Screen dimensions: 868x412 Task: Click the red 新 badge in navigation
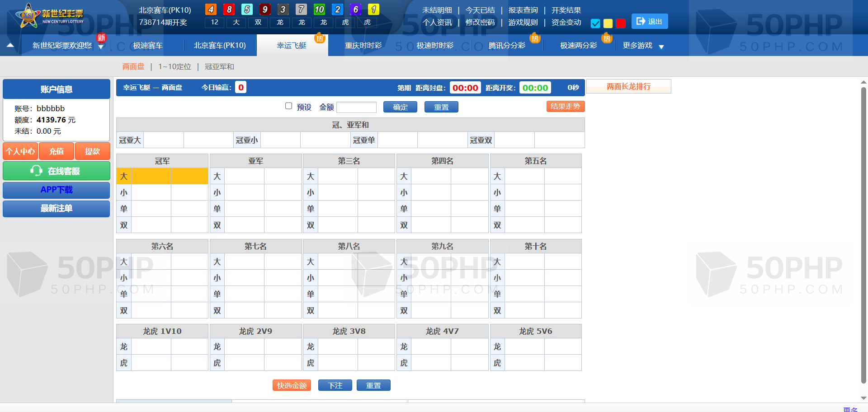coord(101,37)
